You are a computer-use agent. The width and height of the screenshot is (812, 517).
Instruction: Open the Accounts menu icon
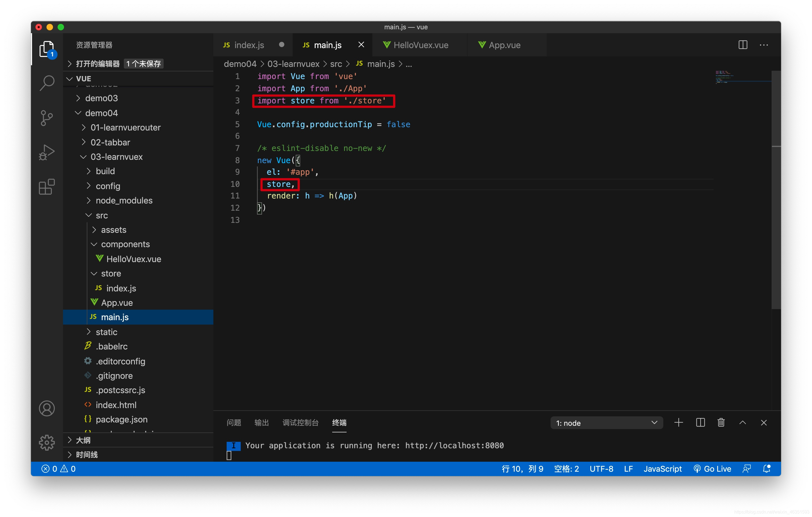(47, 408)
